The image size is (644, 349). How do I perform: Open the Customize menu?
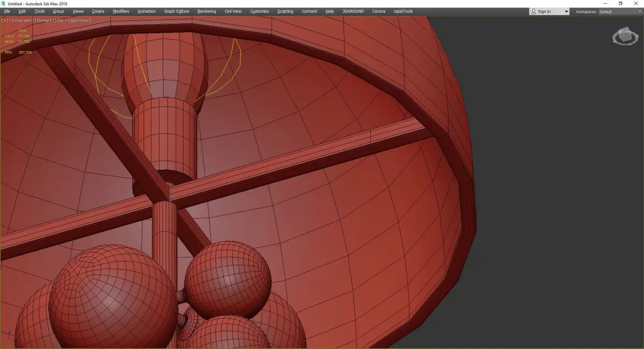click(x=260, y=11)
